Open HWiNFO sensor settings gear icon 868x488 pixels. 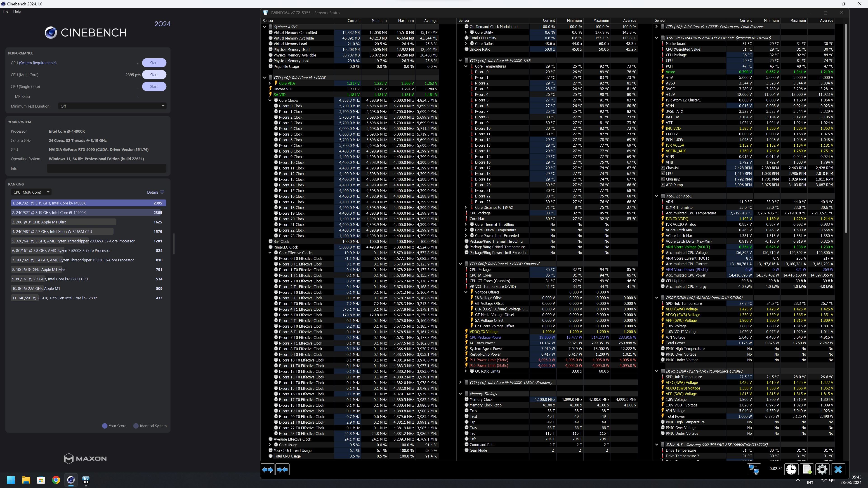[x=822, y=469]
